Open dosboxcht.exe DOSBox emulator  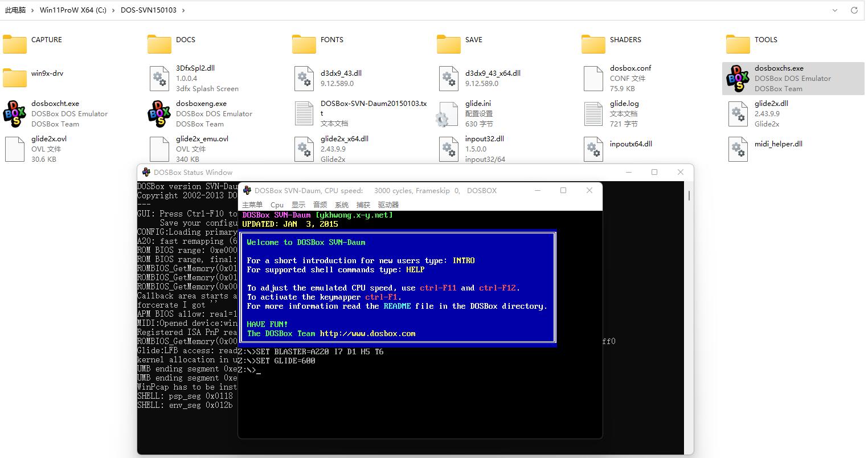pyautogui.click(x=14, y=113)
